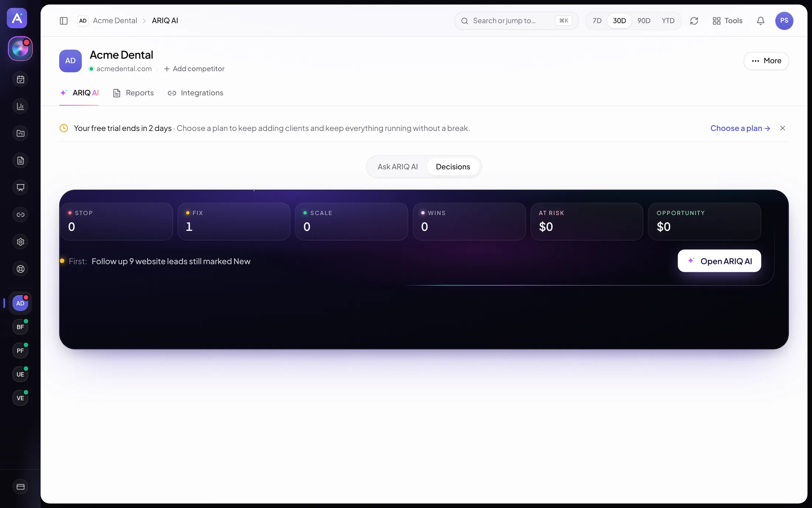Open the notifications bell
Image resolution: width=812 pixels, height=508 pixels.
coord(760,21)
